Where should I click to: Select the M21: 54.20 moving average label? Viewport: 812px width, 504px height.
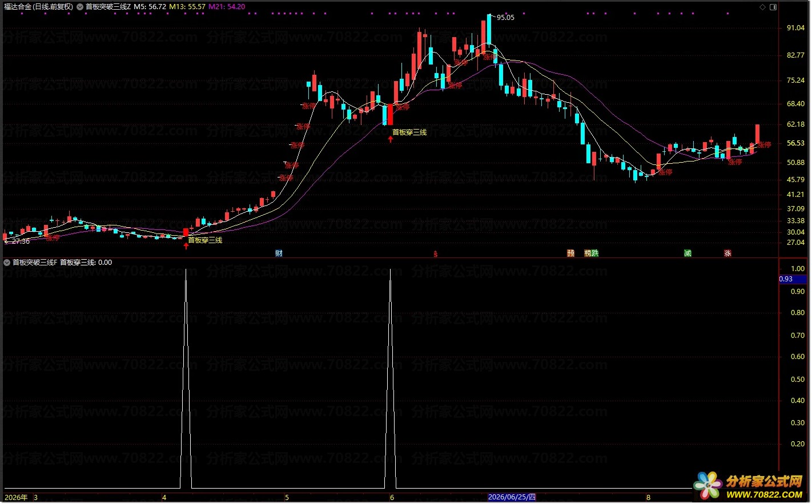click(x=227, y=7)
